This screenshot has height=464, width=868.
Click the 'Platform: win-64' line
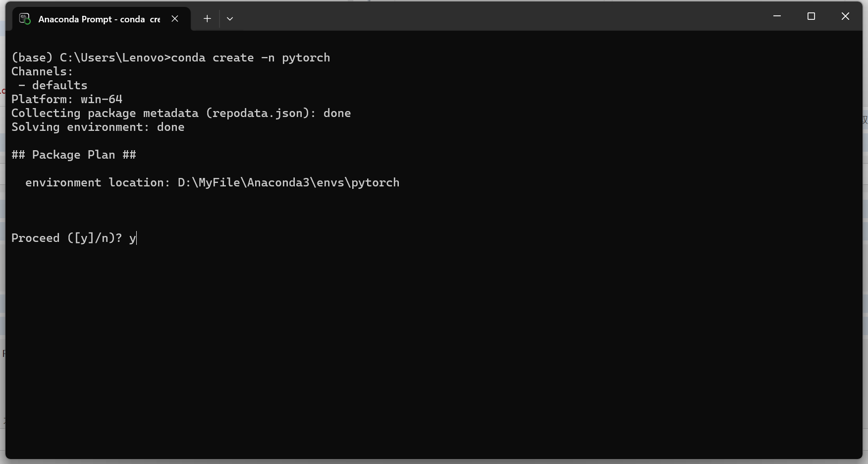pyautogui.click(x=67, y=99)
